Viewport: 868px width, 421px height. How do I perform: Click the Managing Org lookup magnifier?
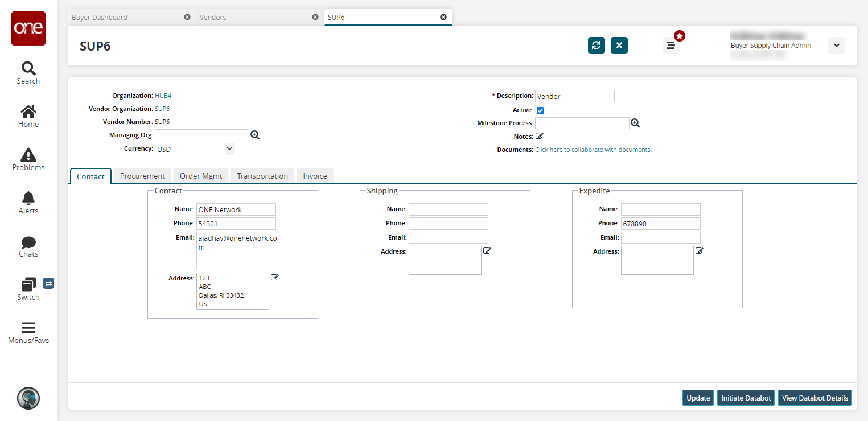[x=255, y=135]
